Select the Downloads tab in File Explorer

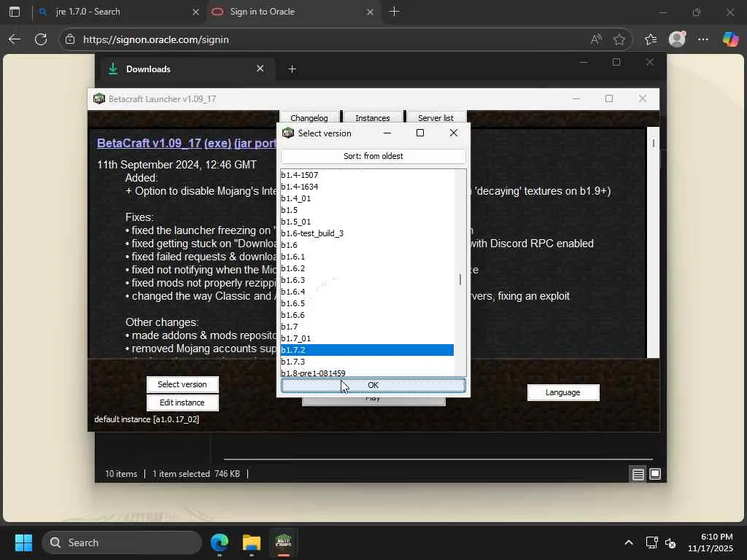coord(186,69)
